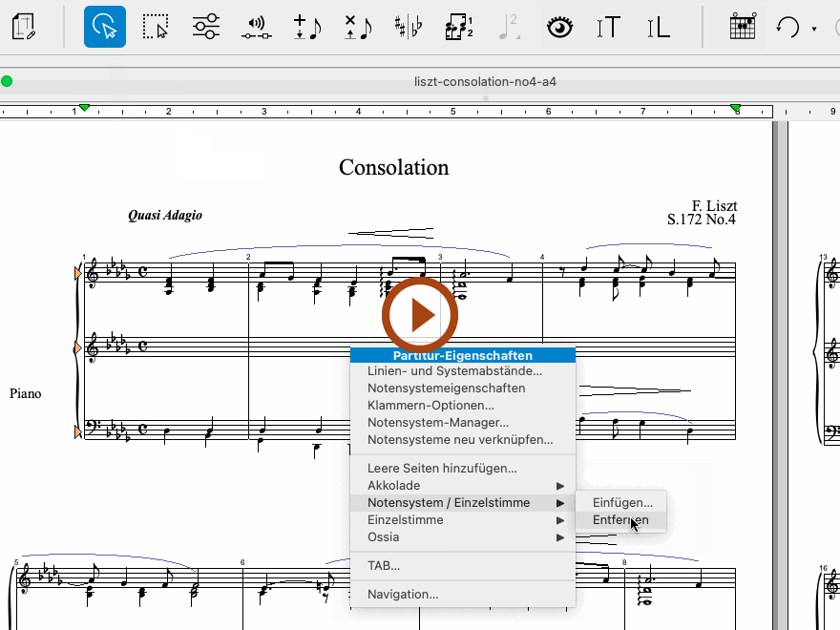
Task: Toggle the eye visibility tool
Action: coord(559,27)
